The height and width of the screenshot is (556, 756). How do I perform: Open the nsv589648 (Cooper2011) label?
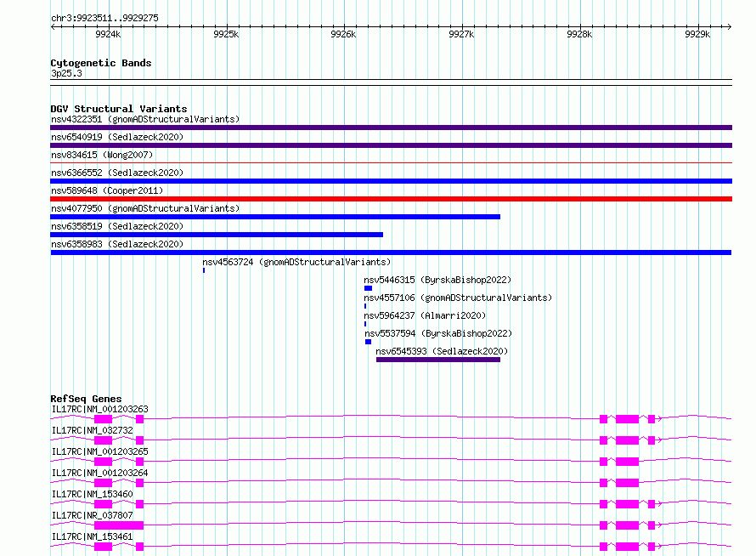[x=107, y=190]
